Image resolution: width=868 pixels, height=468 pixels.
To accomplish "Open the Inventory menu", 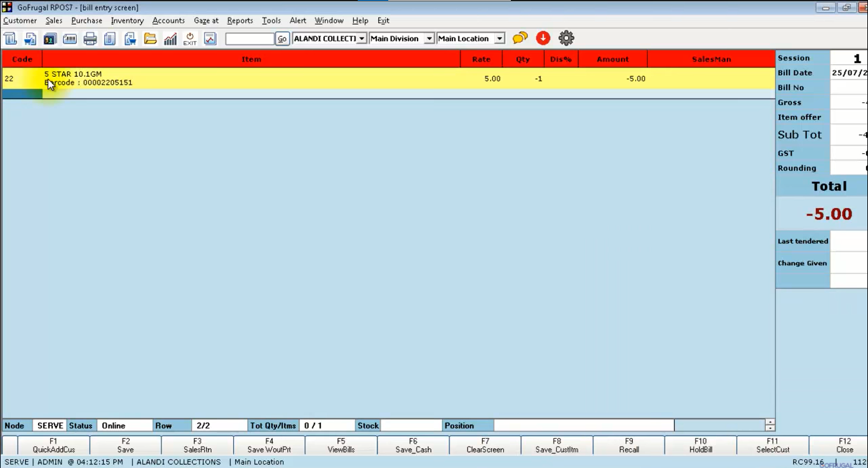I will (x=127, y=20).
